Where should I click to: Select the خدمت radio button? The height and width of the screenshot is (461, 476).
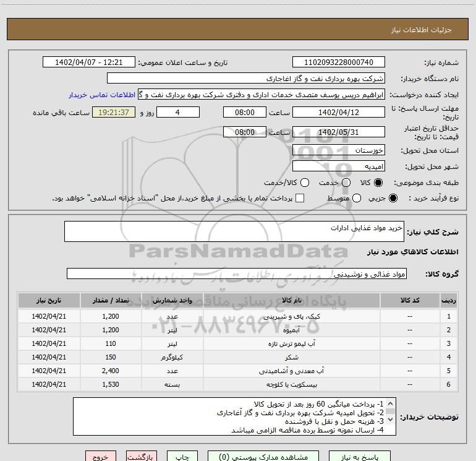346,183
